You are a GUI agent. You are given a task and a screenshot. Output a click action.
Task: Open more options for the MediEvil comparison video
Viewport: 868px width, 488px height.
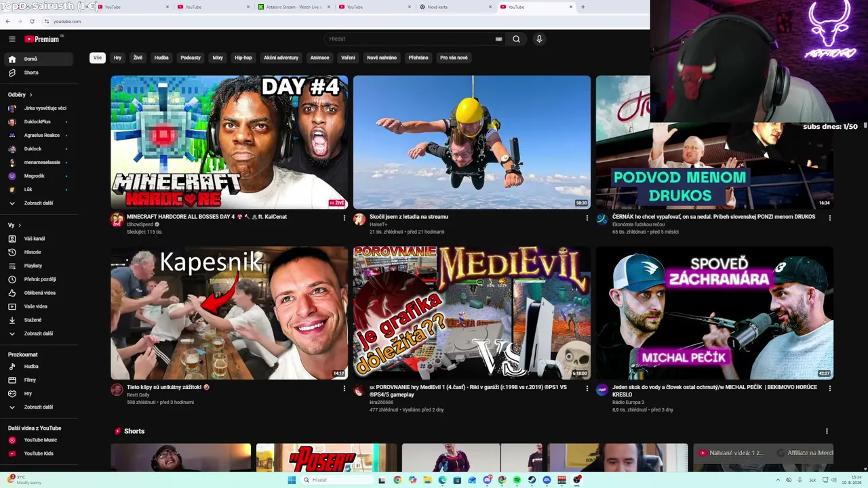click(587, 389)
